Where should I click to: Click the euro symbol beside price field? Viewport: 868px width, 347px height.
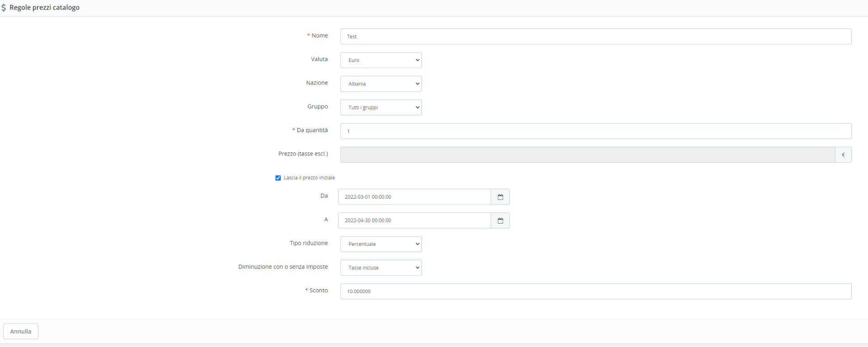[x=843, y=155]
